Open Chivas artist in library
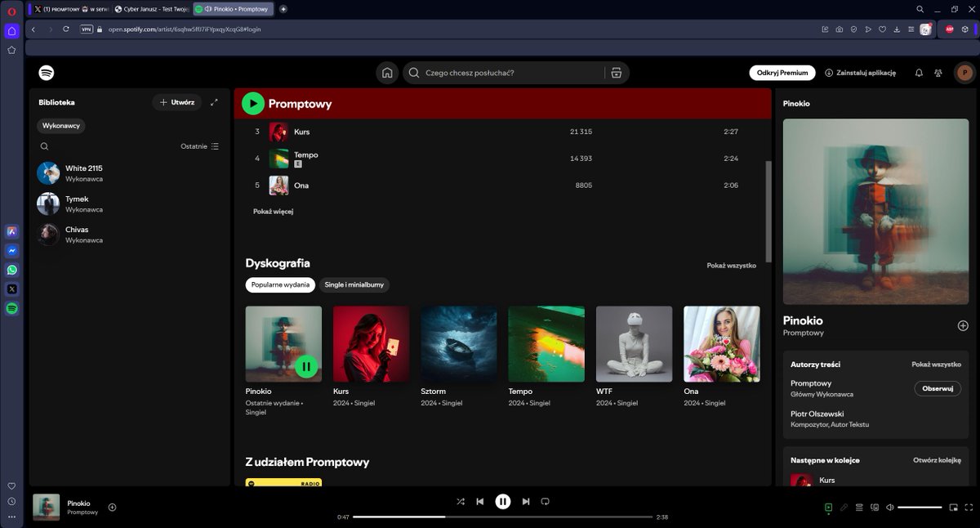The height and width of the screenshot is (528, 980). pos(130,235)
